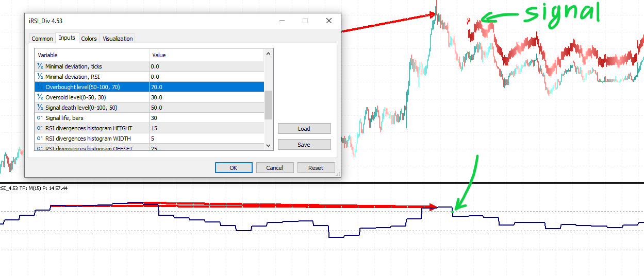Screen dimensions: 644x276
Task: Click the icon beside histogram WIDTH row
Action: [40, 139]
